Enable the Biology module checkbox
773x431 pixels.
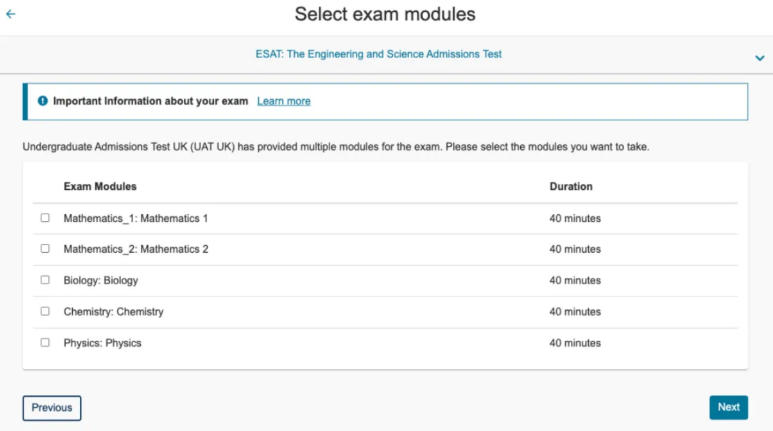point(45,280)
